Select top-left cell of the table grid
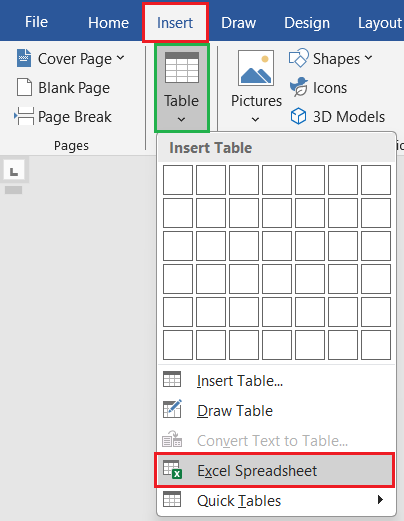The width and height of the screenshot is (404, 521). point(178,180)
